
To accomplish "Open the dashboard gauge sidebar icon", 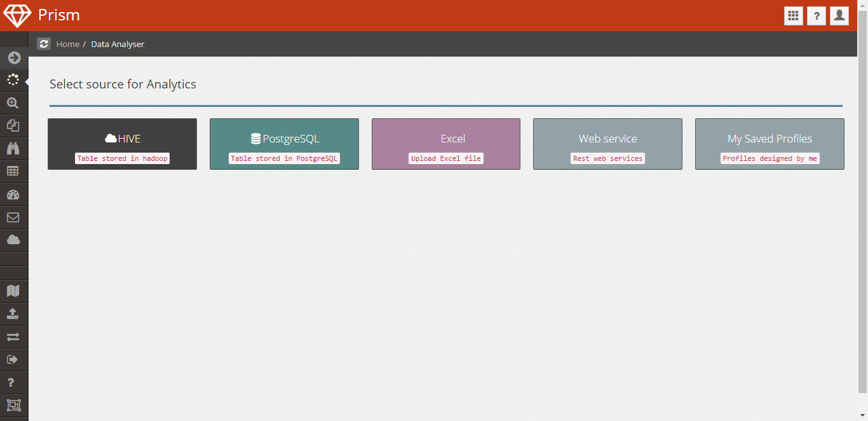I will pos(14,195).
